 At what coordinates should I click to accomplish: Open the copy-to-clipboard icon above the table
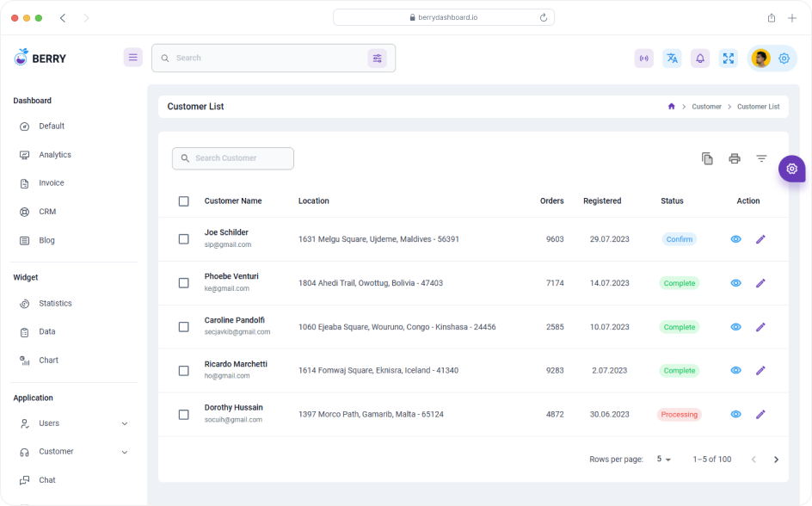tap(707, 158)
